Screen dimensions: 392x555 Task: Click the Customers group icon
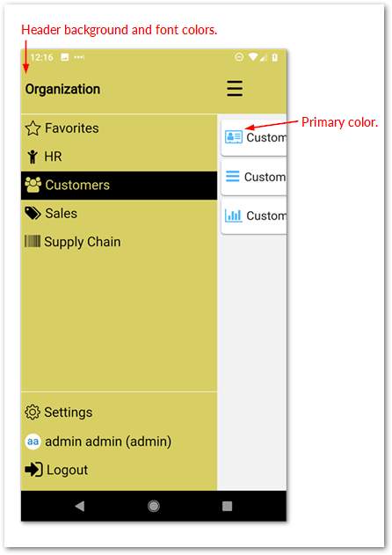(33, 185)
